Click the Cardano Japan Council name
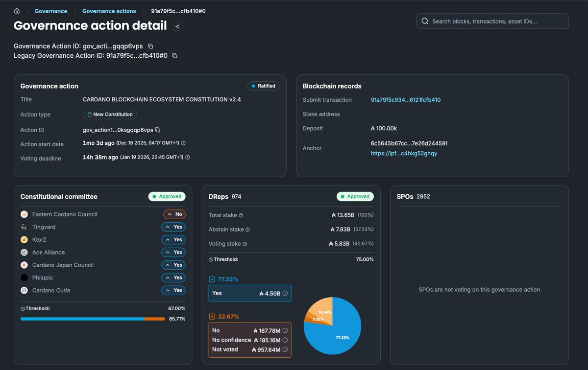Viewport: 588px width, 370px height. pos(63,265)
